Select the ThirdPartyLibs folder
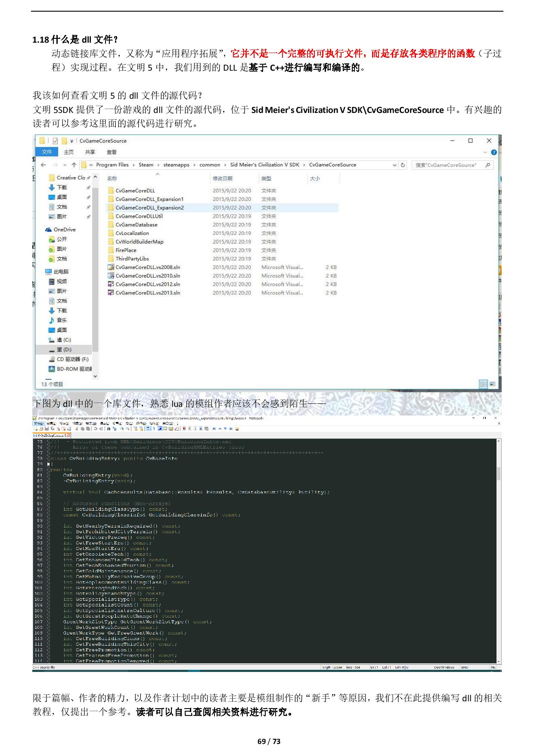Viewport: 534px width, 756px height. 132,259
